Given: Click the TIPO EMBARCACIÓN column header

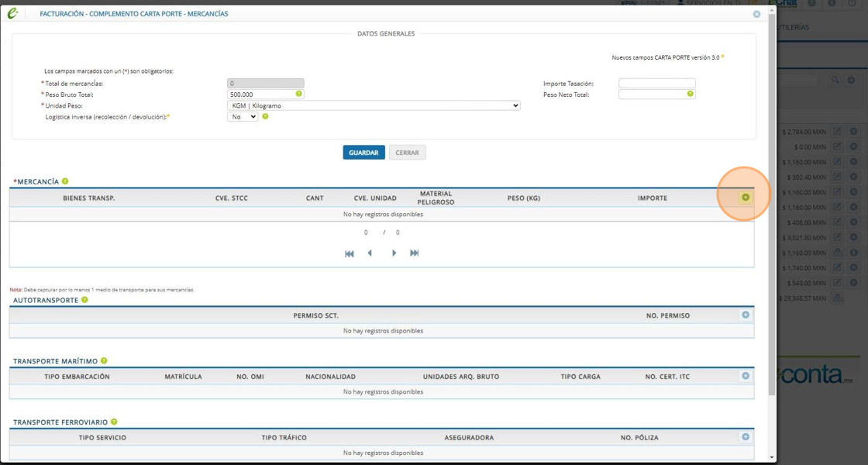Looking at the screenshot, I should (x=77, y=377).
